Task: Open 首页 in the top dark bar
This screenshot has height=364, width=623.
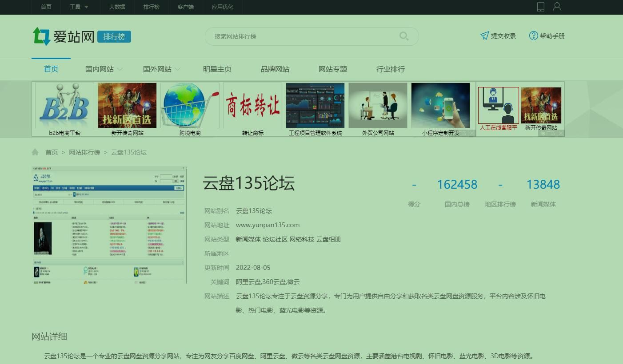Action: [46, 7]
